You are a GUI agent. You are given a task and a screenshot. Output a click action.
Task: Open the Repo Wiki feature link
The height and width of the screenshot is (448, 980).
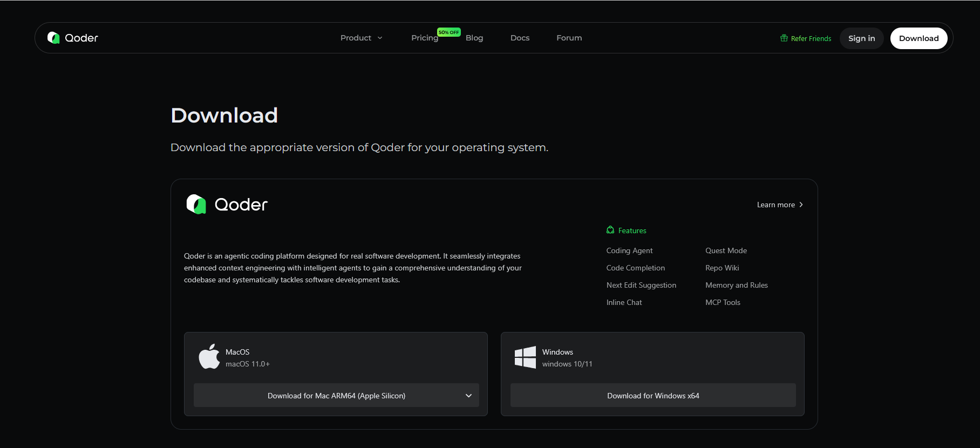pos(722,268)
